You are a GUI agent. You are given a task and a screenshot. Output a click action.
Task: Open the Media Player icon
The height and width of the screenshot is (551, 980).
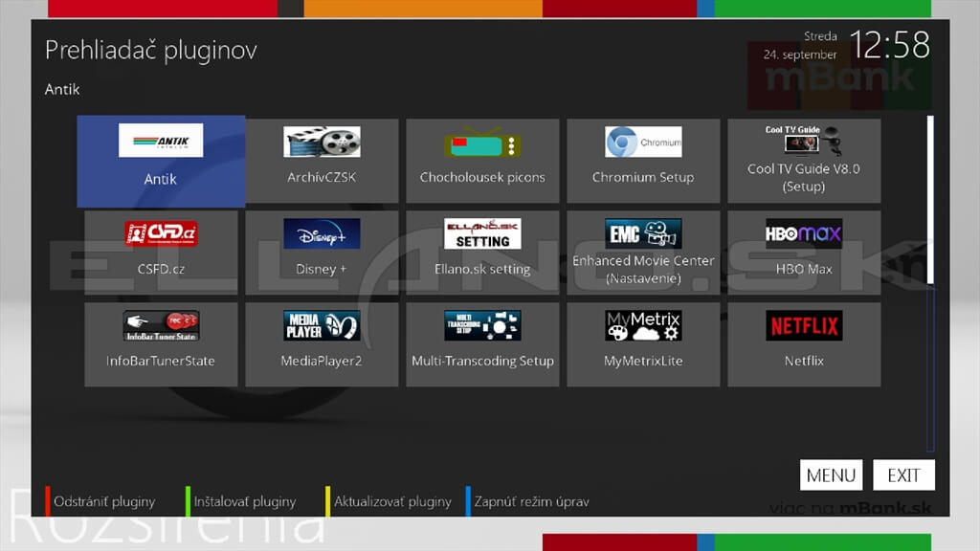point(322,325)
